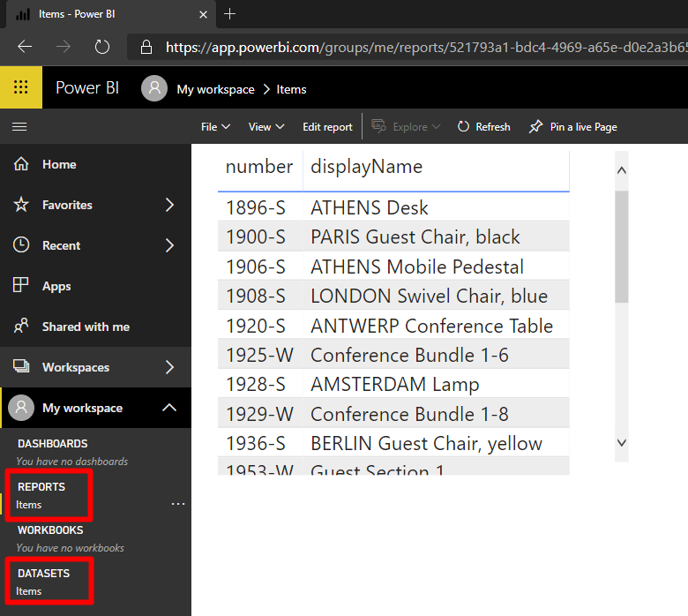Close the Items - Power BI tab

(x=203, y=14)
